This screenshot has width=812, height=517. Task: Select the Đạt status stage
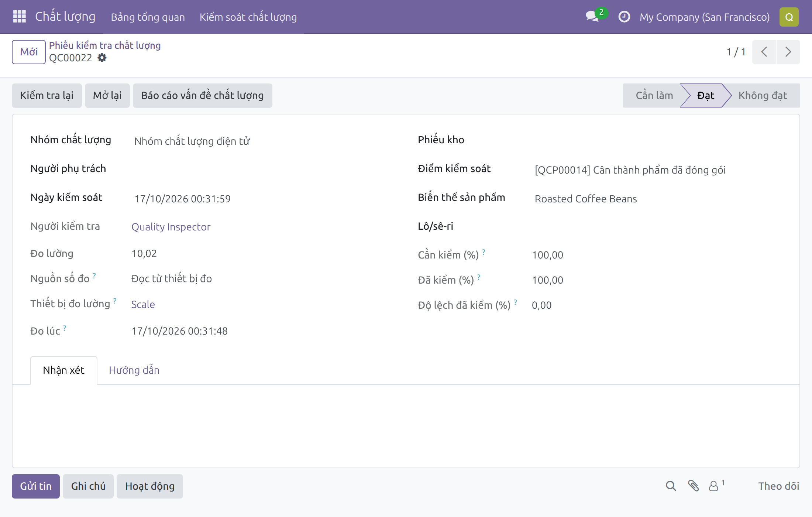(706, 96)
